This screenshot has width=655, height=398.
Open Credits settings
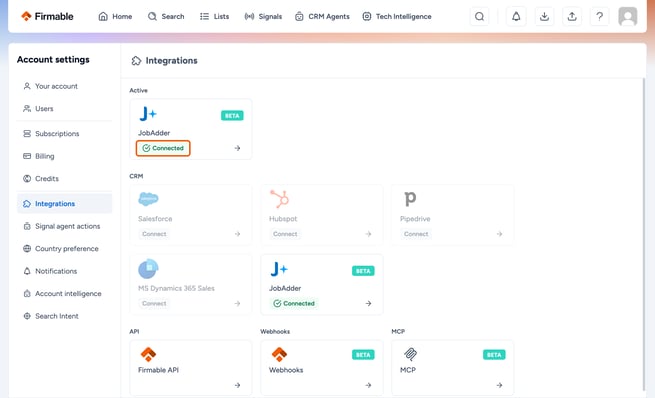tap(64, 179)
